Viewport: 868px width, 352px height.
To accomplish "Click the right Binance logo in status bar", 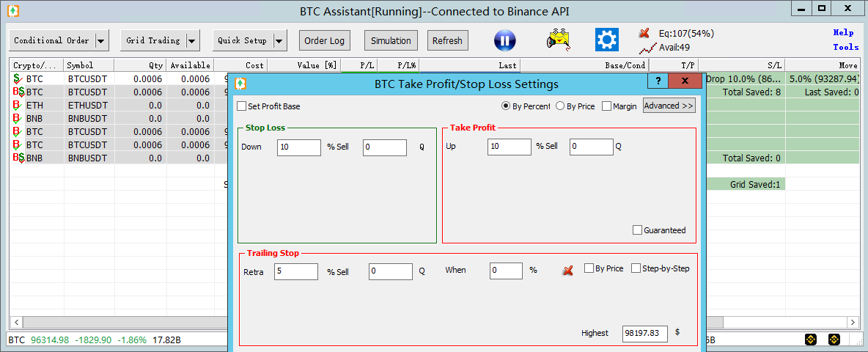I will 834,339.
